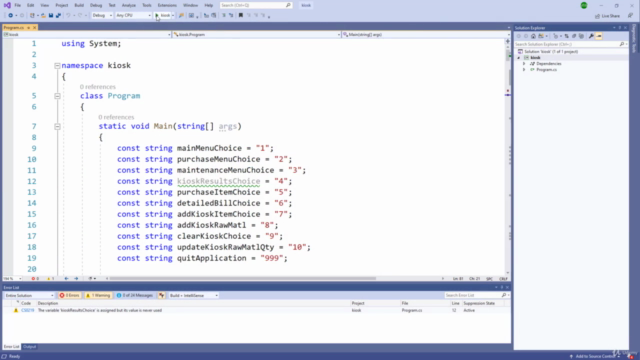Click the kioskResultsChoice variable in code
The width and height of the screenshot is (640, 360).
pyautogui.click(x=218, y=181)
